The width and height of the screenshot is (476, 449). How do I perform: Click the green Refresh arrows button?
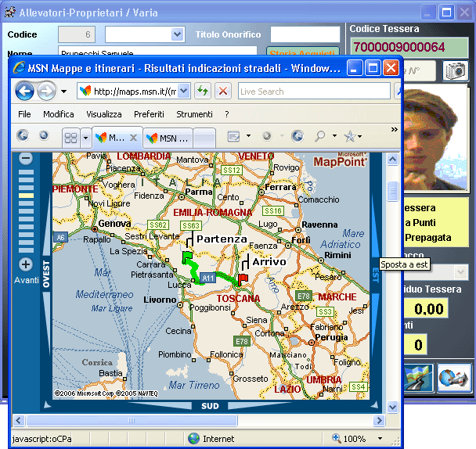[x=203, y=91]
